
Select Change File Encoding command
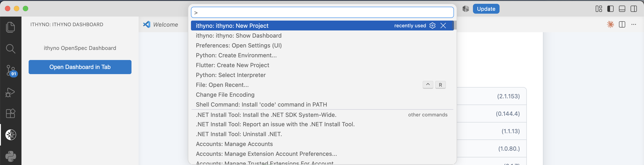322,95
